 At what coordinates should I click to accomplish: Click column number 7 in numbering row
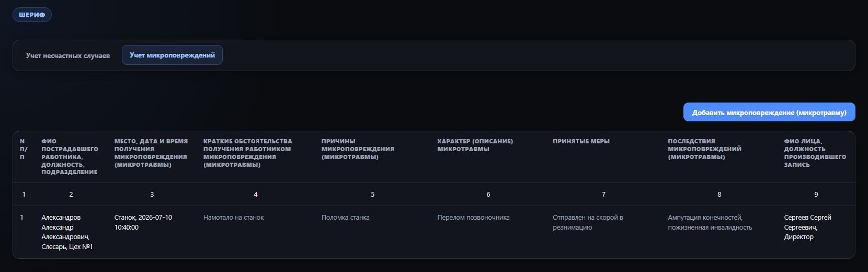(603, 195)
